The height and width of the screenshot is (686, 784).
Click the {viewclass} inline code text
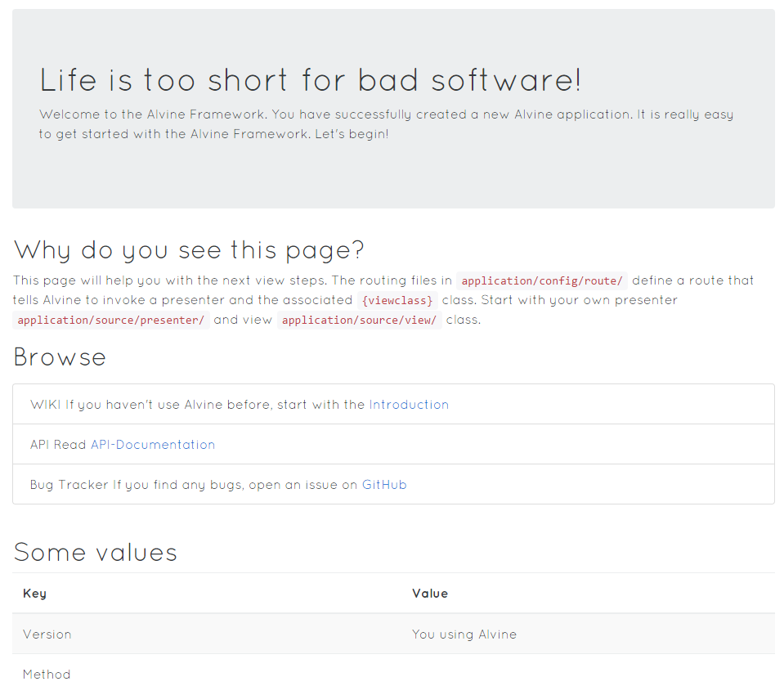(397, 300)
